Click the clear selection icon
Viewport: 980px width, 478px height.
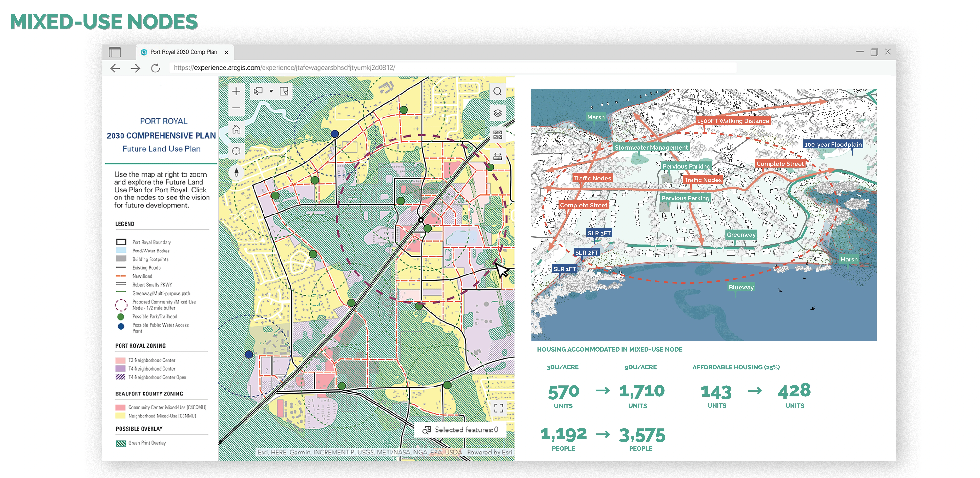(x=284, y=91)
